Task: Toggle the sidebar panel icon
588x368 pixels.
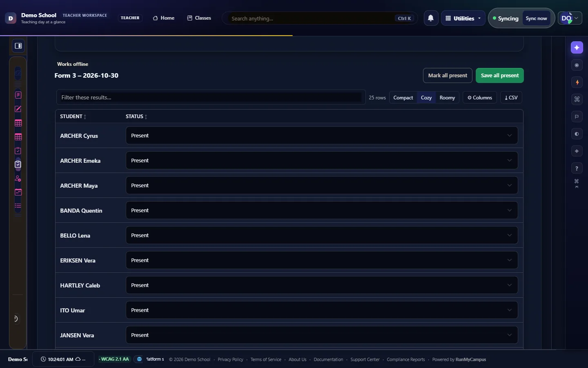Action: coord(18,46)
